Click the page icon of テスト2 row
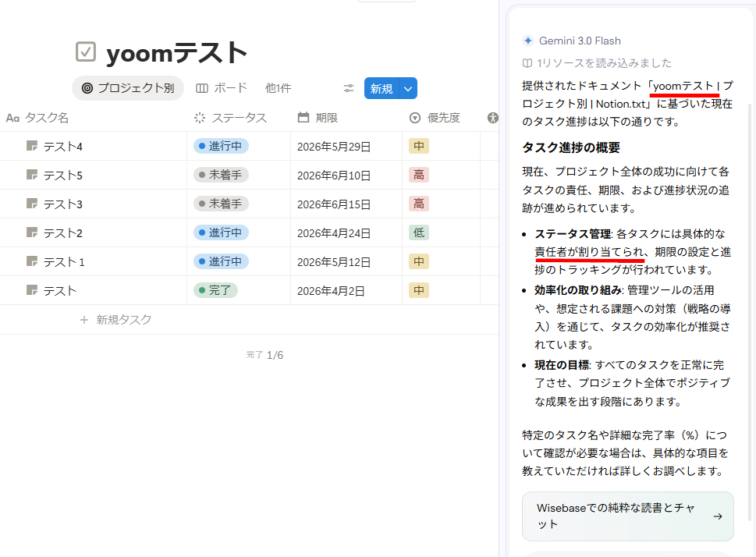The image size is (756, 557). (x=32, y=232)
